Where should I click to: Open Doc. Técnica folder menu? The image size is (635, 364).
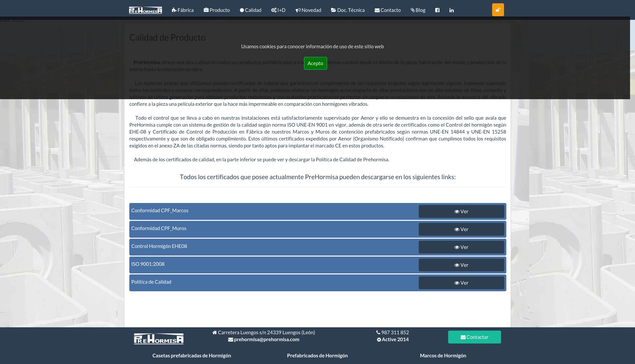348,10
